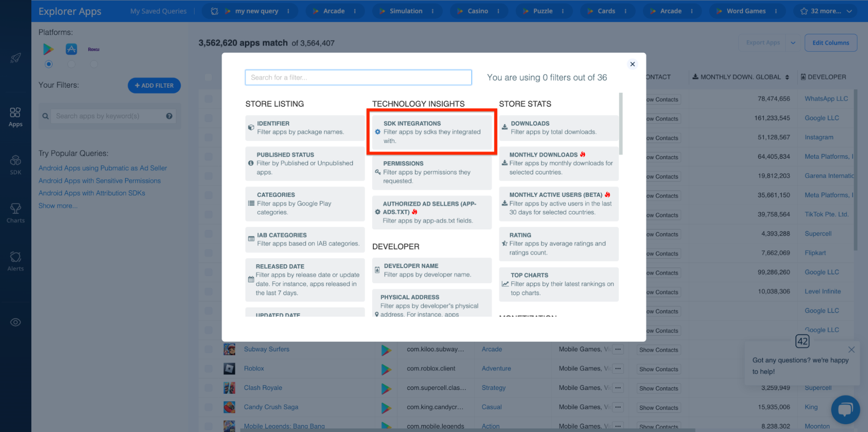The image size is (868, 432).
Task: Click the table's horizontal scrollbar at bottom
Action: click(x=468, y=430)
